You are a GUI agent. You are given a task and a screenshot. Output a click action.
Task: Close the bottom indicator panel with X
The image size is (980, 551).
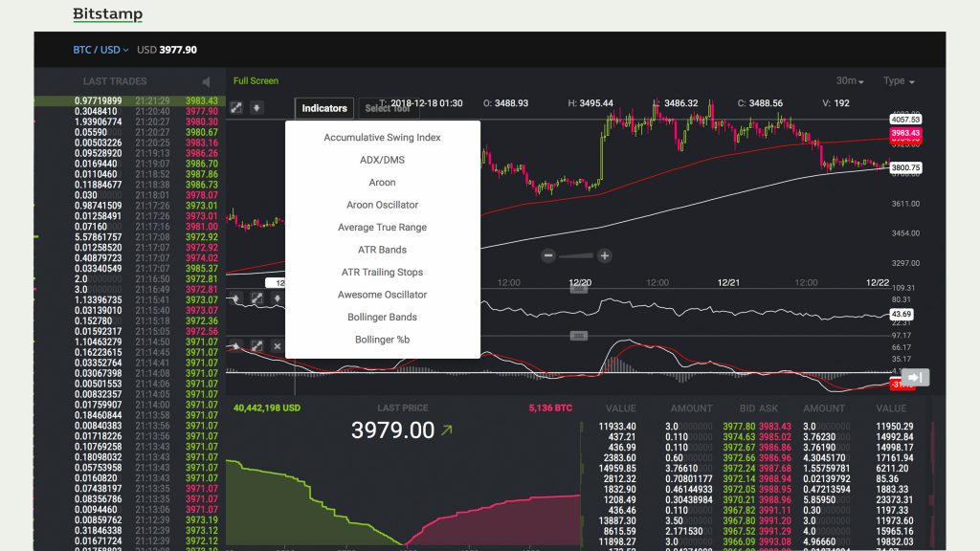click(x=278, y=346)
